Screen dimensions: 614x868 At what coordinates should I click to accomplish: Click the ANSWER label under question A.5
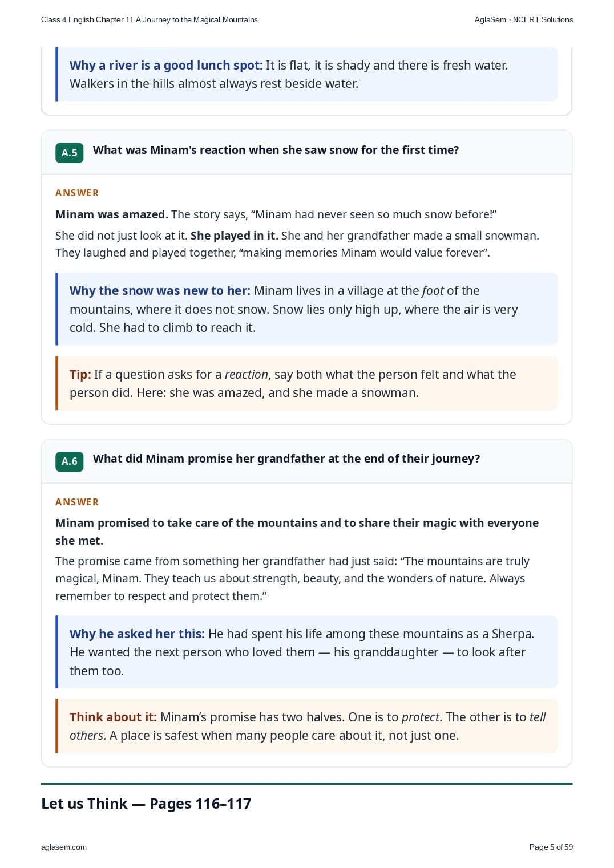point(77,193)
